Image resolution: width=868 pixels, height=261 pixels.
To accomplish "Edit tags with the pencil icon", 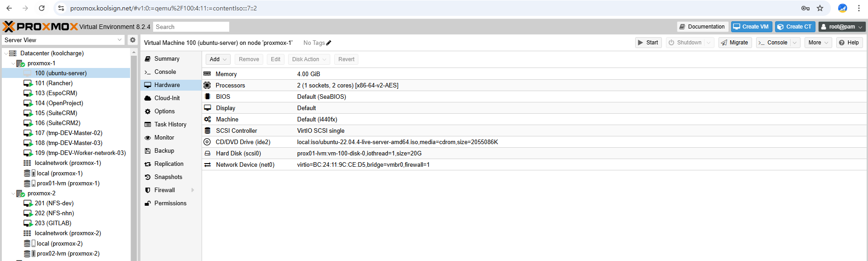I will point(329,43).
